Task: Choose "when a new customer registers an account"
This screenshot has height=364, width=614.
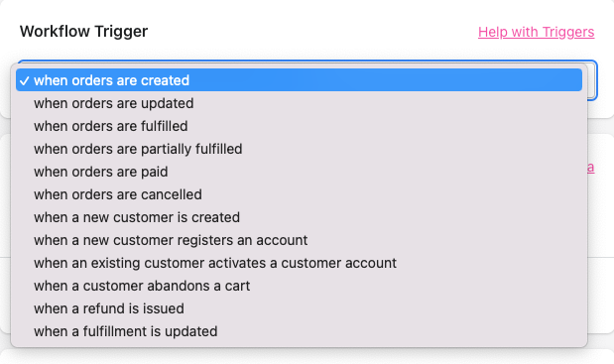Action: pyautogui.click(x=299, y=240)
